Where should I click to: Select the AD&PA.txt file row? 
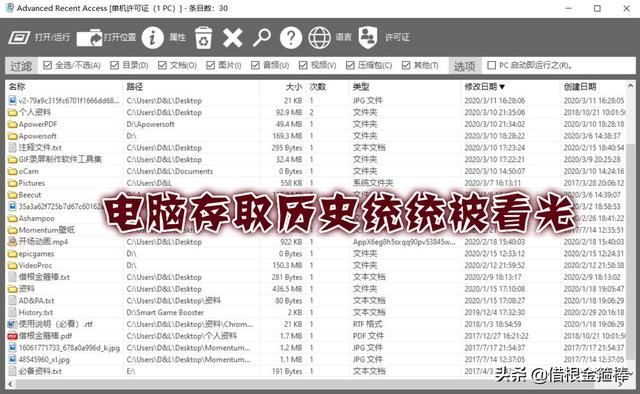pos(316,301)
